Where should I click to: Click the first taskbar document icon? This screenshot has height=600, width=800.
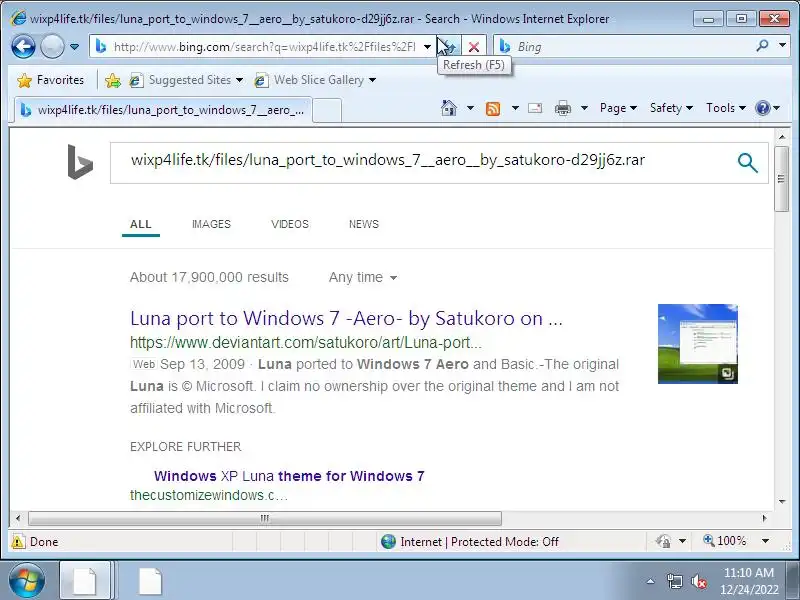[x=85, y=581]
